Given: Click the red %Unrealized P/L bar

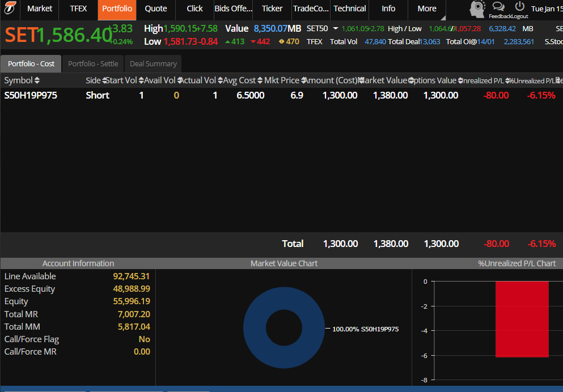Looking at the screenshot, I should [522, 319].
